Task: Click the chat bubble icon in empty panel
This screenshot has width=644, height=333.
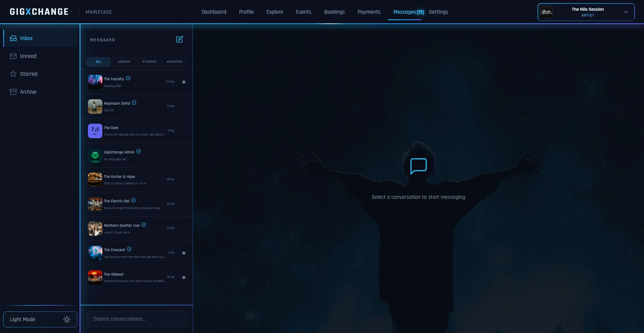Action: tap(418, 166)
